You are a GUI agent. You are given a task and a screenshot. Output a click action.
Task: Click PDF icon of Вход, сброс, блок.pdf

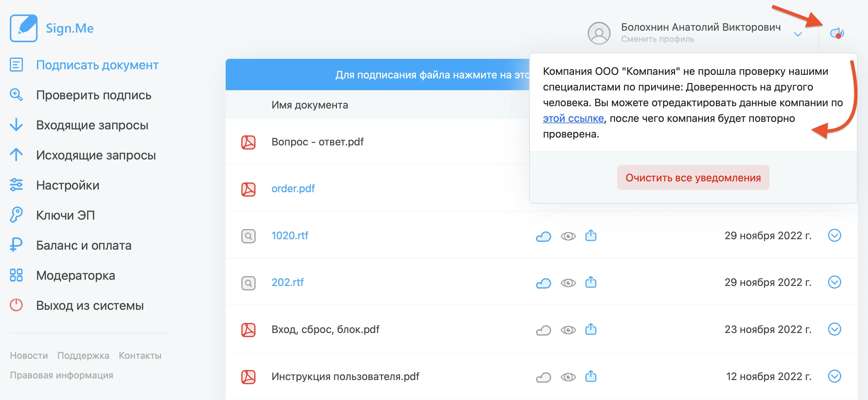248,330
